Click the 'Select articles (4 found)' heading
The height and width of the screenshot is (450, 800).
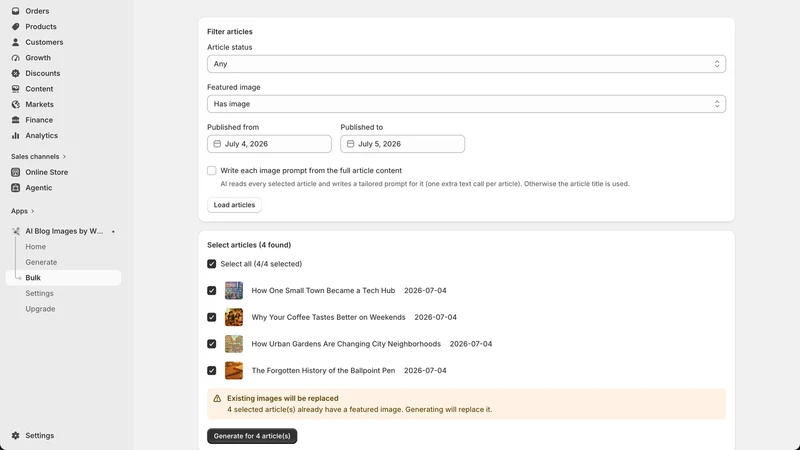point(249,245)
